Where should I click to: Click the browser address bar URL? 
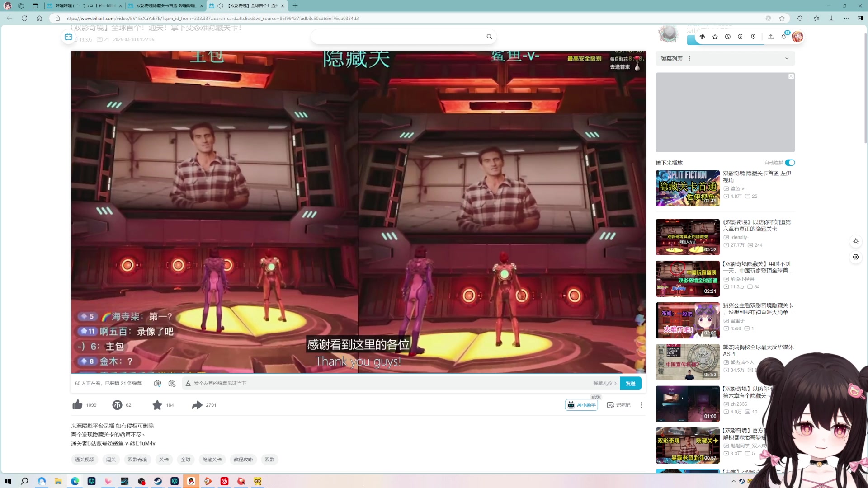point(212,18)
